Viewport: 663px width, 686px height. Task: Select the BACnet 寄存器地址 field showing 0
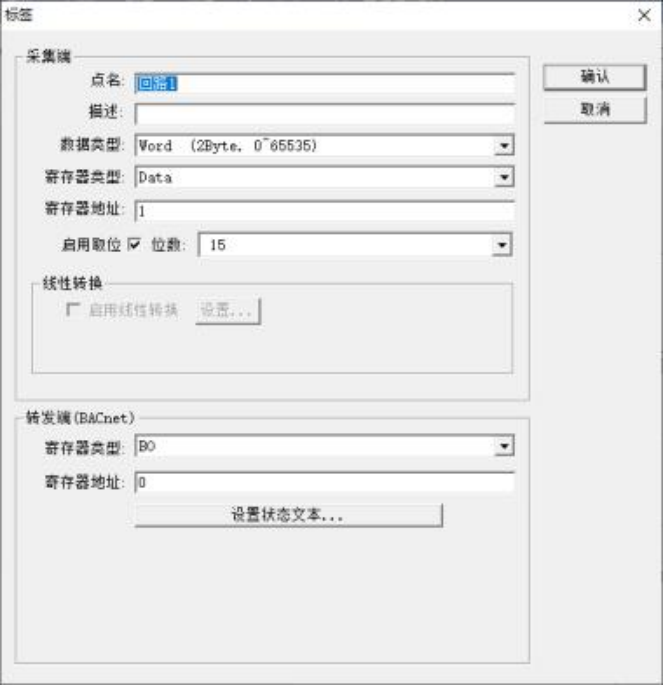pyautogui.click(x=324, y=483)
